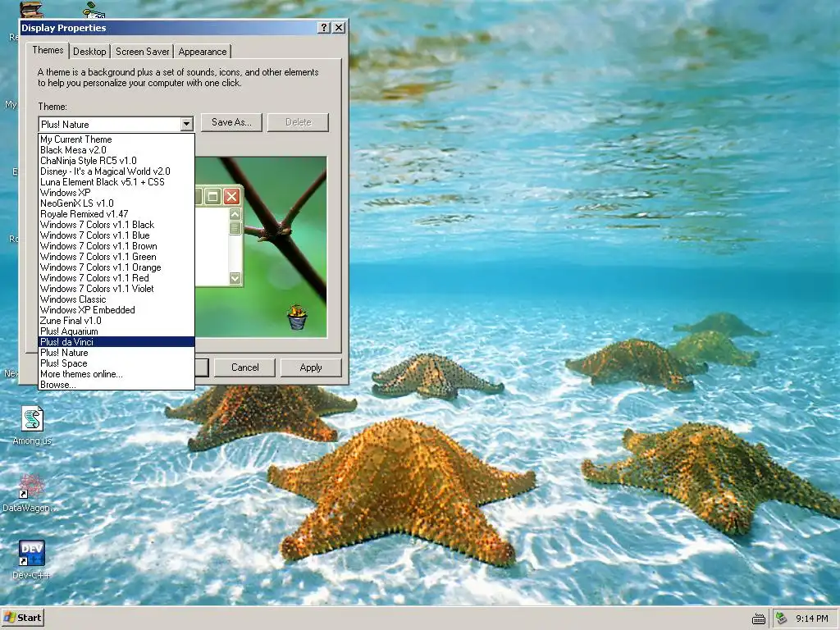
Task: Click the Save As... button
Action: [231, 122]
